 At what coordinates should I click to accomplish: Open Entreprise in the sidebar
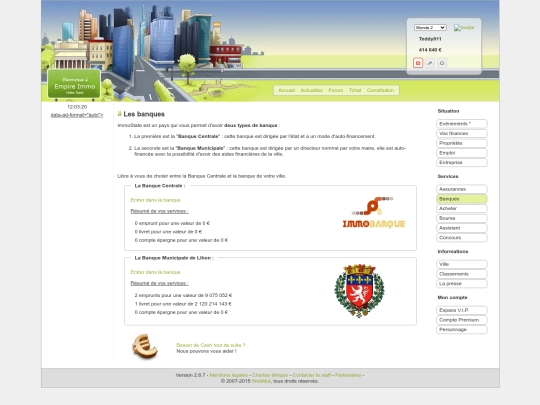point(462,162)
